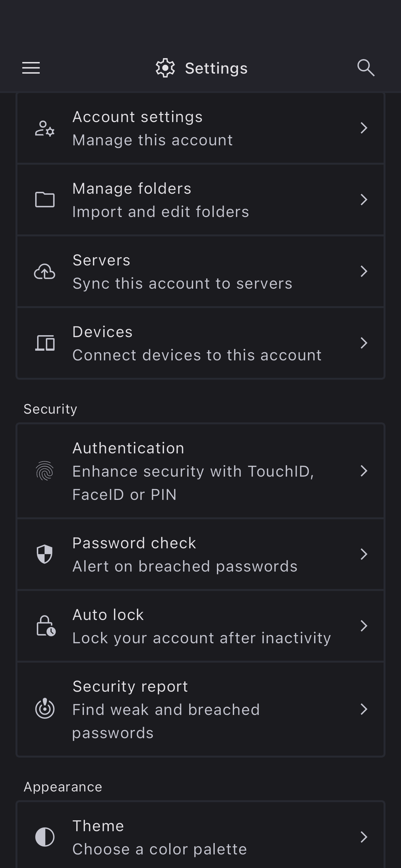
Task: Click the Manage folders folder icon
Action: (x=45, y=200)
